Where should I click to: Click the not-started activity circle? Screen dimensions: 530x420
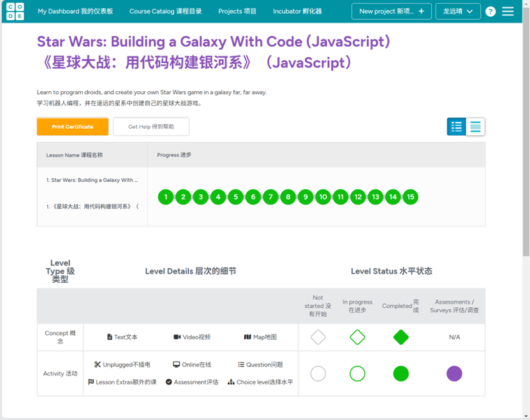click(x=318, y=373)
